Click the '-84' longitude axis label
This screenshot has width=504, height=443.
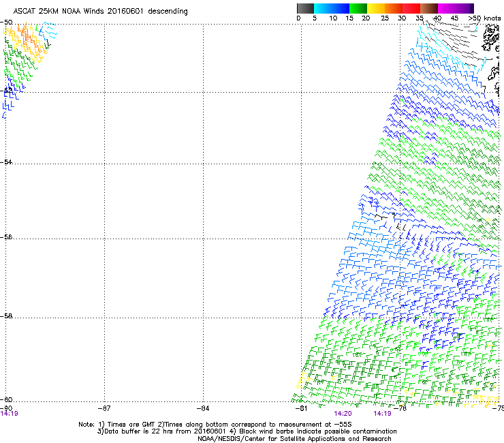(x=203, y=408)
